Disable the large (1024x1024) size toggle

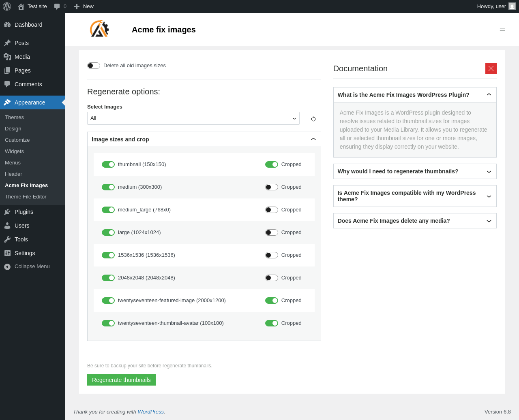(x=108, y=232)
